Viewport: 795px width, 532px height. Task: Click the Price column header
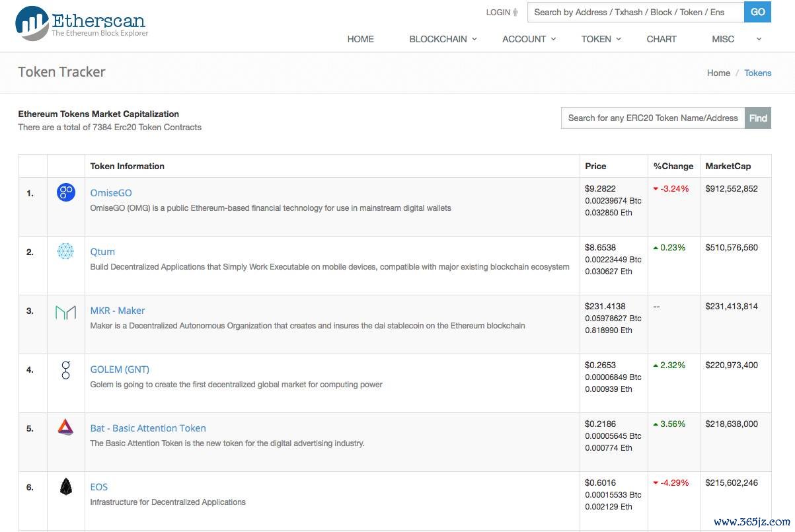(595, 166)
